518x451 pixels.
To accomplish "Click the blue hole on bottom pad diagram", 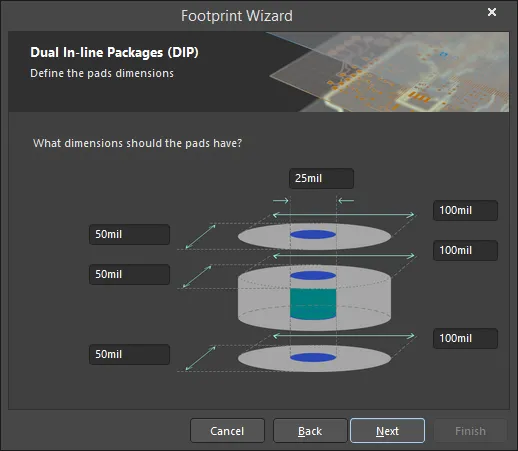I will point(313,357).
